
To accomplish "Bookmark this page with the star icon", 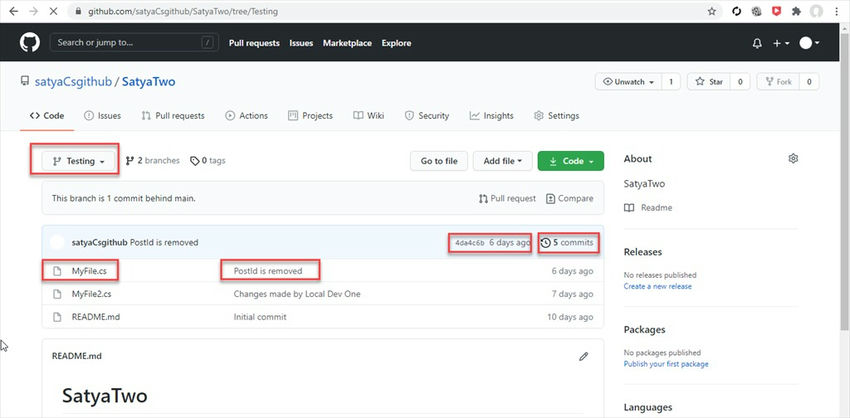I will (712, 11).
